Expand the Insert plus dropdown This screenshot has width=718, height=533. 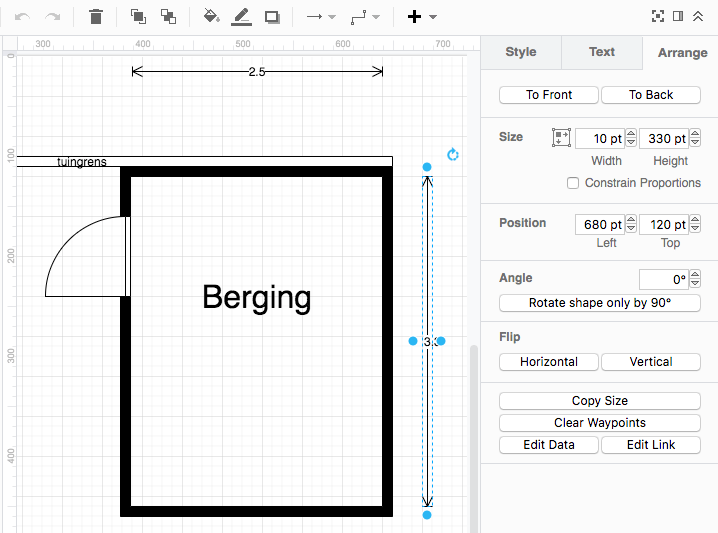(422, 17)
